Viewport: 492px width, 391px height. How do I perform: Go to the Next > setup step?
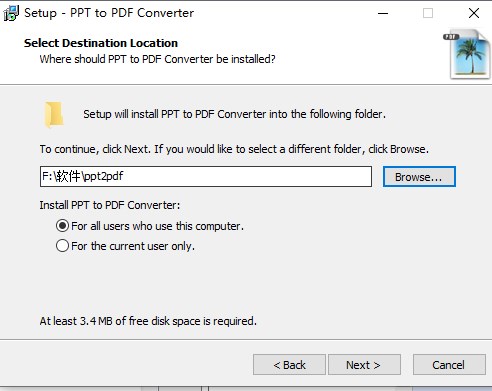(x=364, y=365)
